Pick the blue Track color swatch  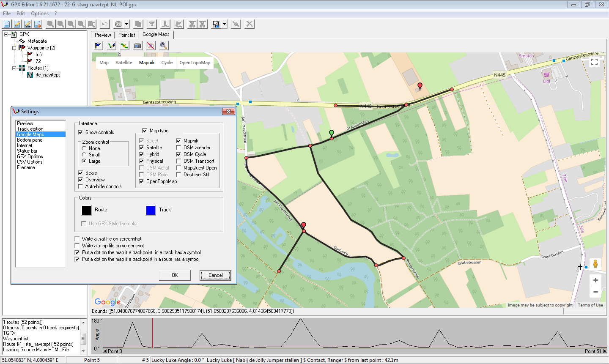(151, 210)
